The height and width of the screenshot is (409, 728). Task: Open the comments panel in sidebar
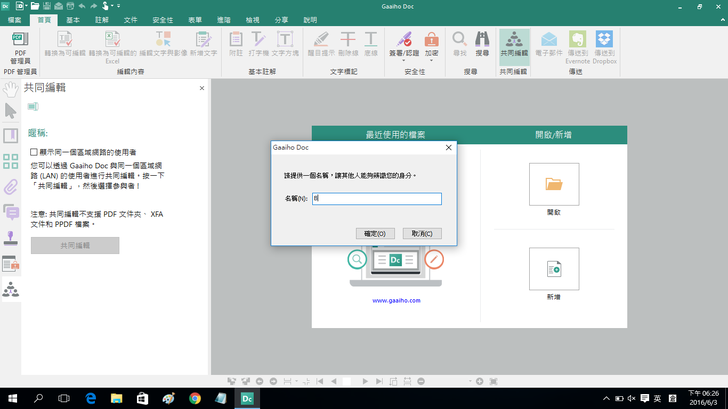[11, 212]
